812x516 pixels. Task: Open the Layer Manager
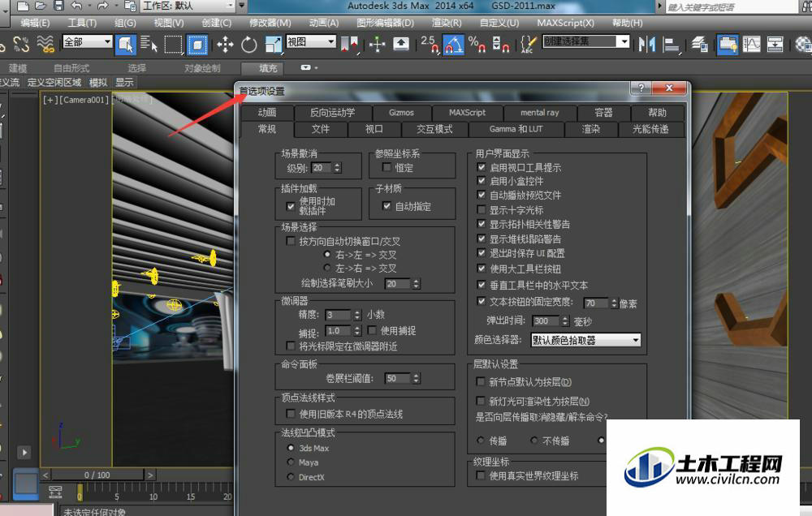coord(699,45)
